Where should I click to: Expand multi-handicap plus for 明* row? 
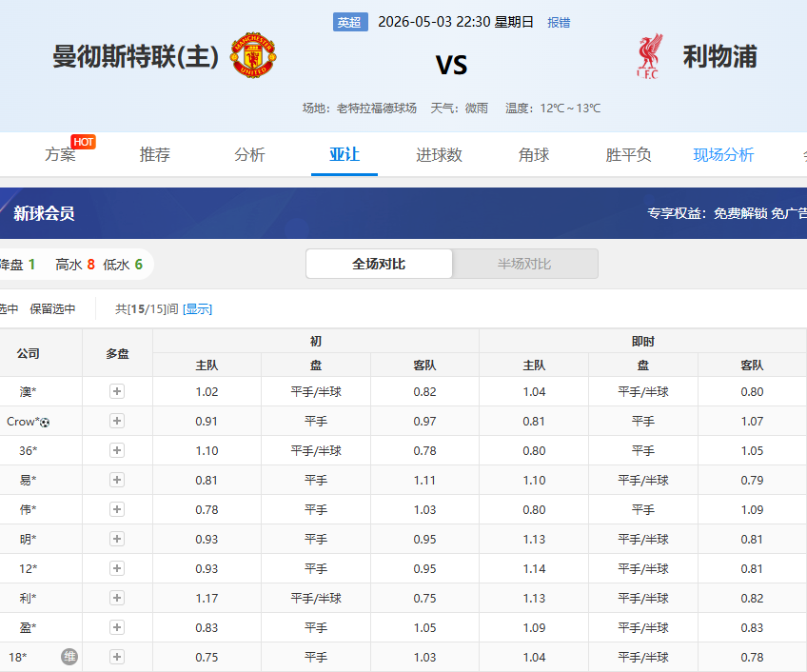[x=117, y=539]
